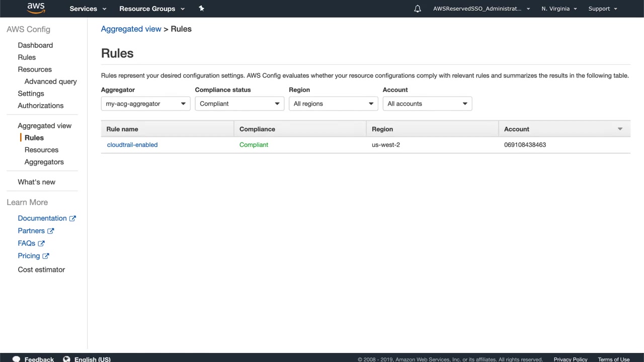Image resolution: width=644 pixels, height=362 pixels.
Task: Open the N. Virginia region selector
Action: [559, 9]
